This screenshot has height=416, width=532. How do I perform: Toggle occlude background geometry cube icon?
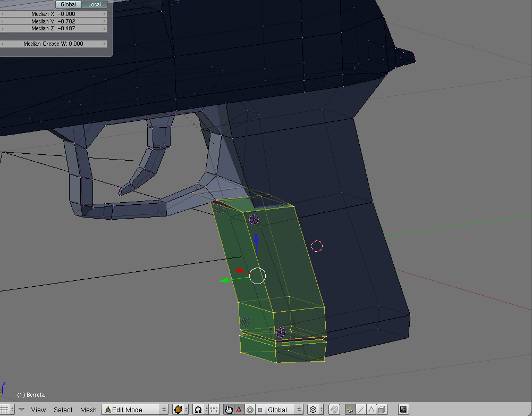[381, 409]
